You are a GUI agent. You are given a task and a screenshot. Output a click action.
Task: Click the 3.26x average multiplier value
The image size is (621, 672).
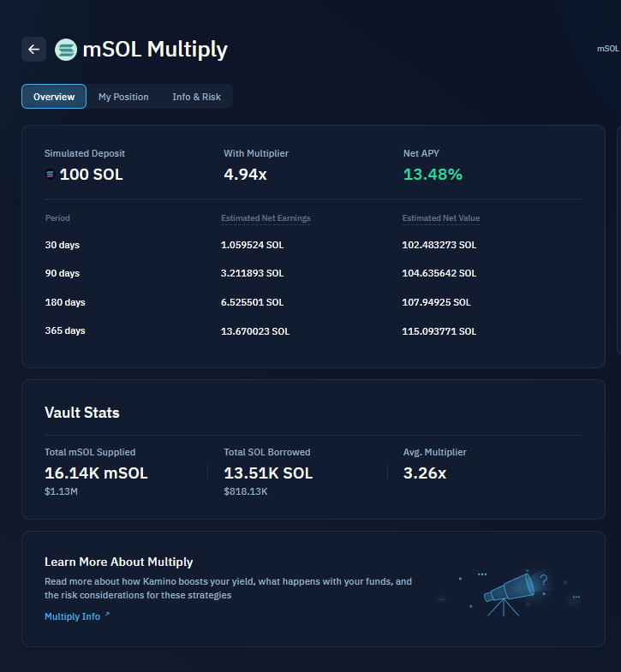click(425, 473)
